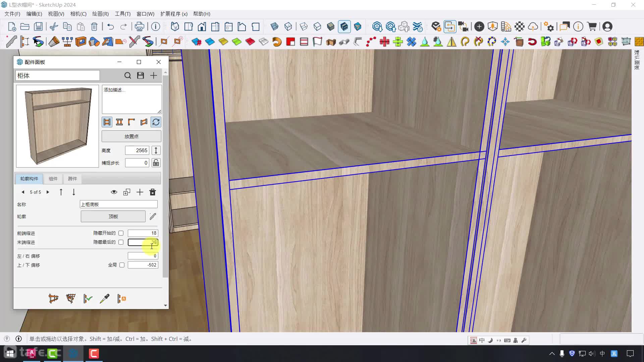644x362 pixels.
Task: Open the user account profile icon
Action: (607, 26)
